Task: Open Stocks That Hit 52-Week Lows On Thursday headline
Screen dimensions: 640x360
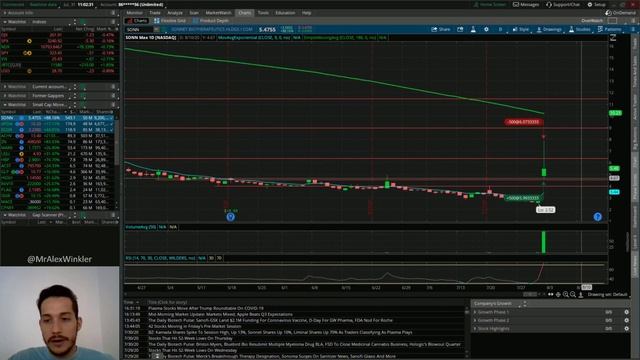Action: [190, 338]
